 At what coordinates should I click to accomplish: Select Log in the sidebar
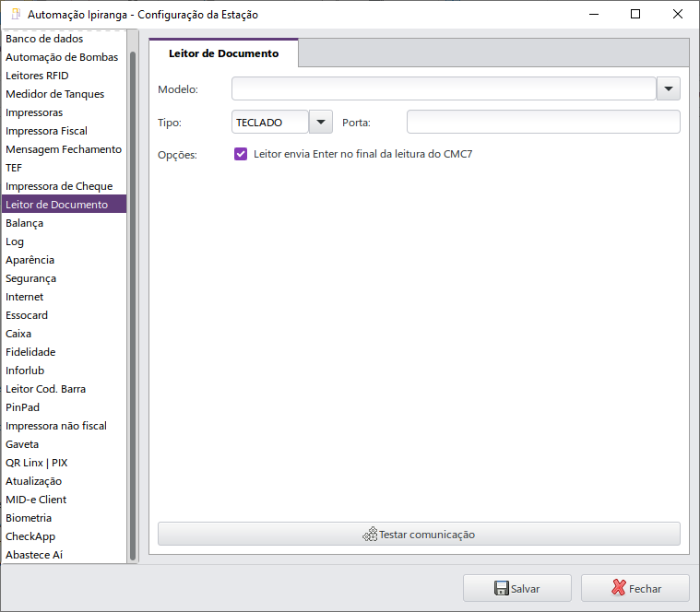[65, 241]
